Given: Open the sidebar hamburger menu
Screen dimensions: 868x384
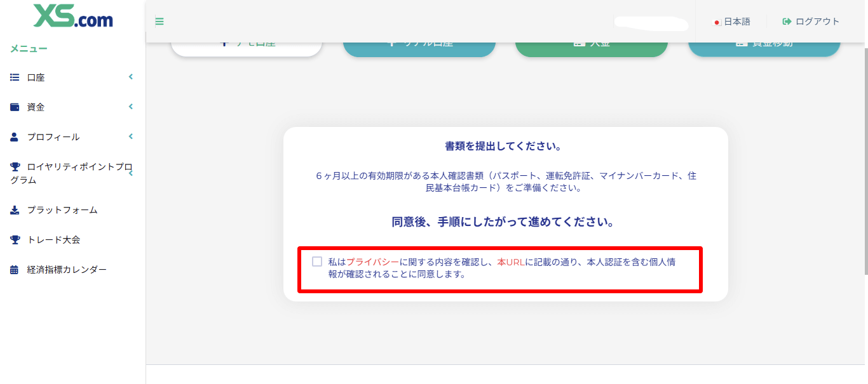Looking at the screenshot, I should [x=159, y=21].
